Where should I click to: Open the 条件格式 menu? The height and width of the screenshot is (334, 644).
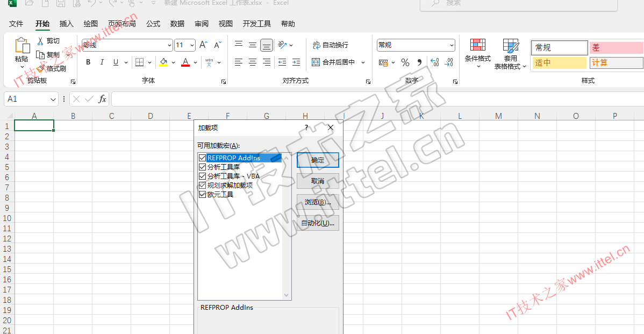(x=478, y=53)
